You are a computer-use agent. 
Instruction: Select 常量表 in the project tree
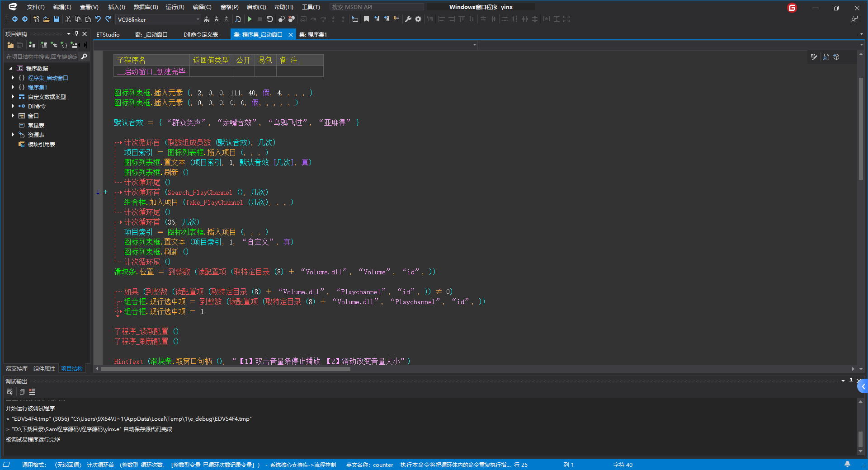pyautogui.click(x=36, y=125)
